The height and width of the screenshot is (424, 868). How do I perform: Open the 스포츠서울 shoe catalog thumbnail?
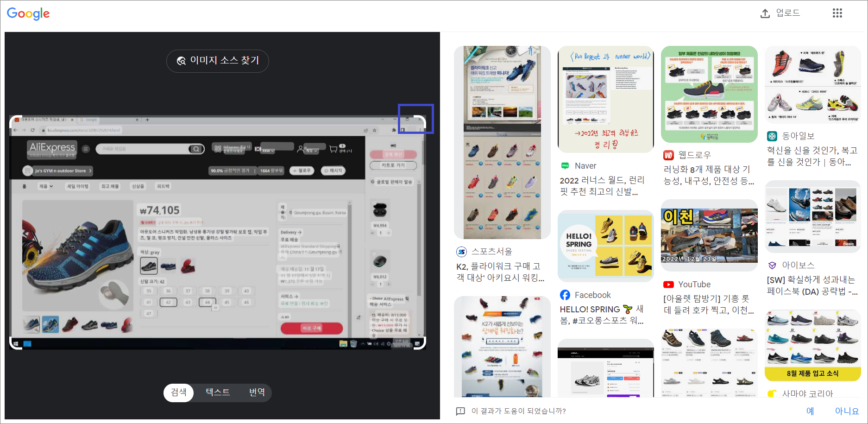tap(502, 142)
